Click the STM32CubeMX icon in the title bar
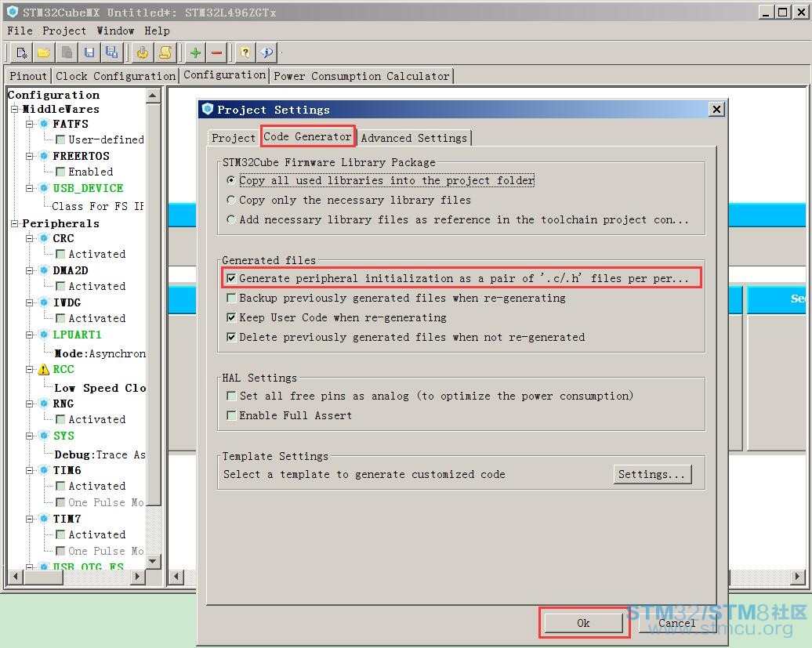This screenshot has height=648, width=812. [13, 12]
